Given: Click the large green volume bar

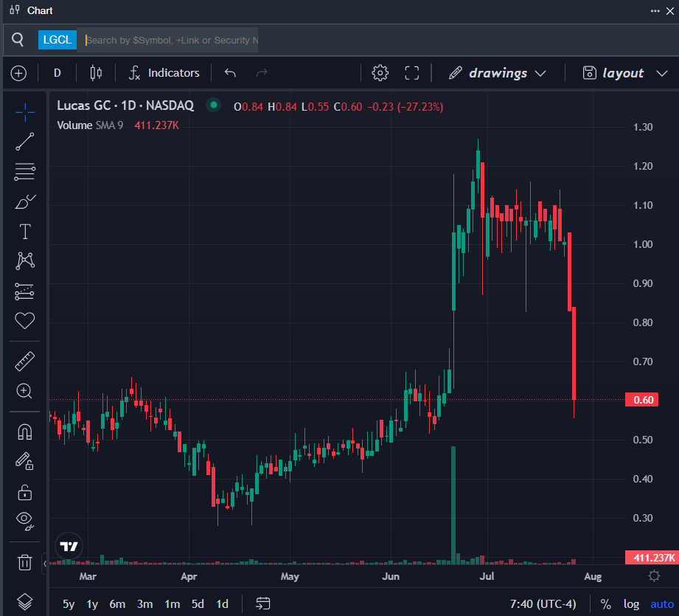Looking at the screenshot, I should click(x=453, y=505).
